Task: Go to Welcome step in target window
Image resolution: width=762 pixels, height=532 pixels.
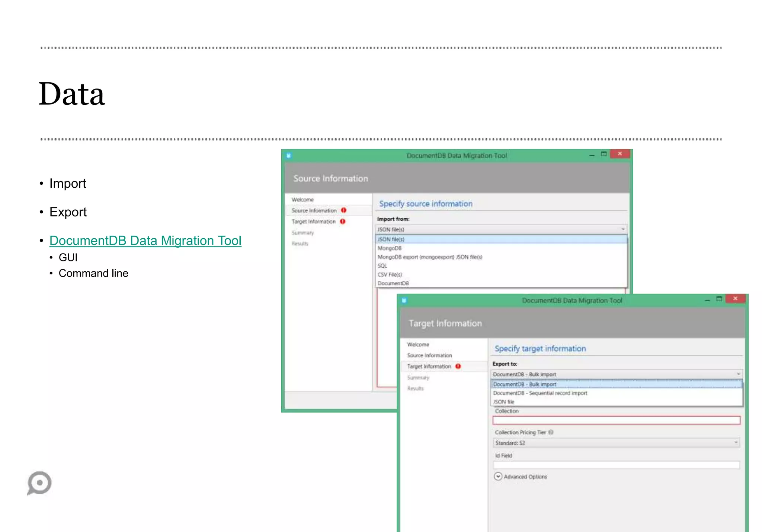Action: coord(418,345)
